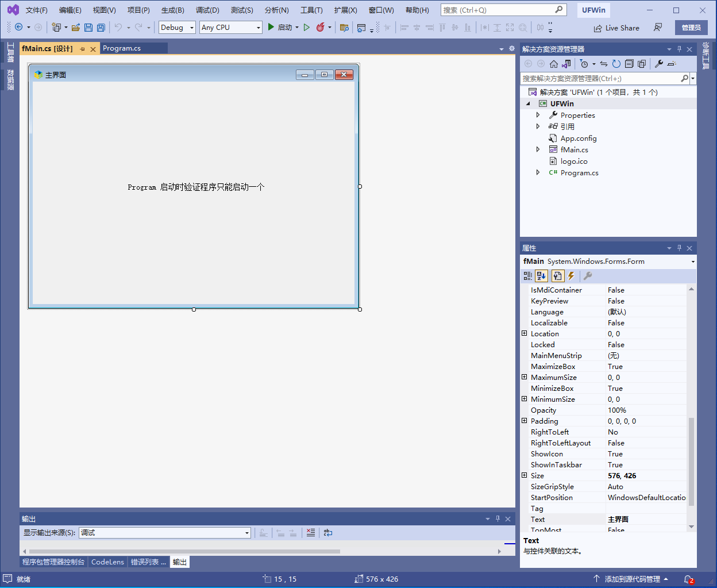717x588 pixels.
Task: Sort properties alphabetically
Action: pyautogui.click(x=542, y=276)
